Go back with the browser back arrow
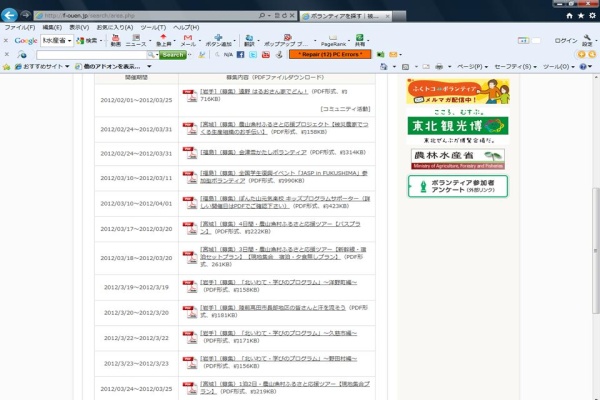 pyautogui.click(x=9, y=15)
